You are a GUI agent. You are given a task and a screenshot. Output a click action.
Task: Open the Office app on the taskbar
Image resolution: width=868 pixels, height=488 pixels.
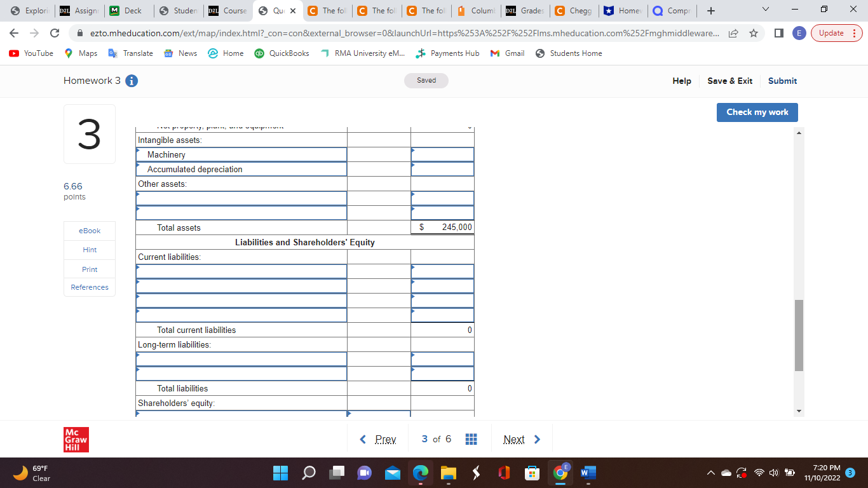pos(505,473)
